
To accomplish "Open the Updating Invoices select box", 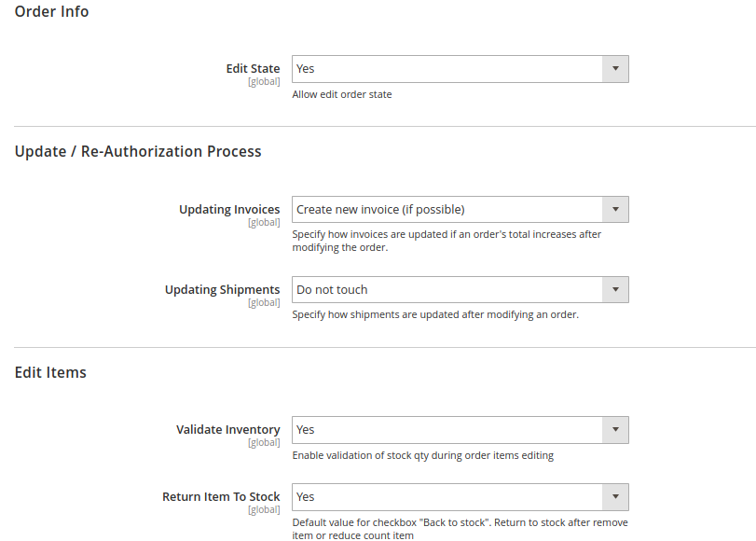I will click(x=460, y=210).
